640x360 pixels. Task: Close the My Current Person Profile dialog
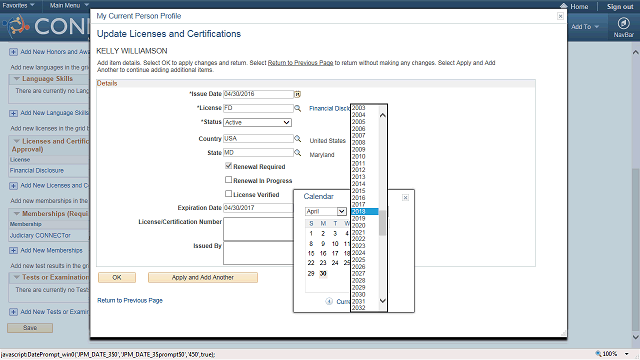(x=560, y=16)
